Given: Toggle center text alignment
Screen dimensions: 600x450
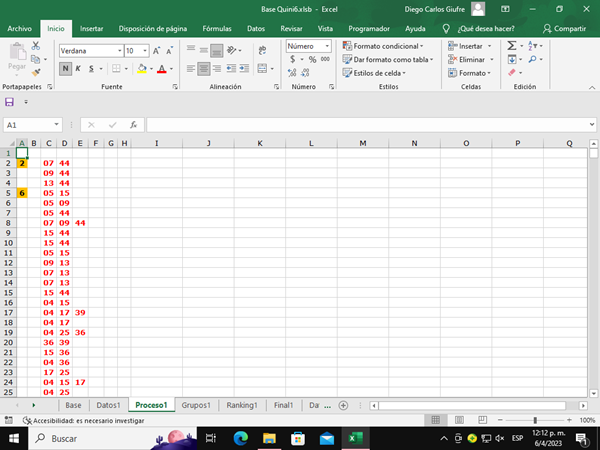Looking at the screenshot, I should click(x=204, y=68).
